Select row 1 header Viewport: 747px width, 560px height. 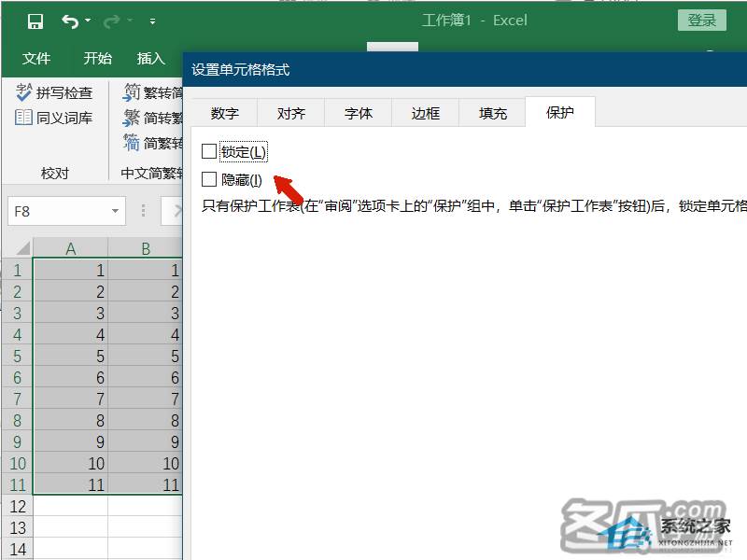pyautogui.click(x=17, y=270)
